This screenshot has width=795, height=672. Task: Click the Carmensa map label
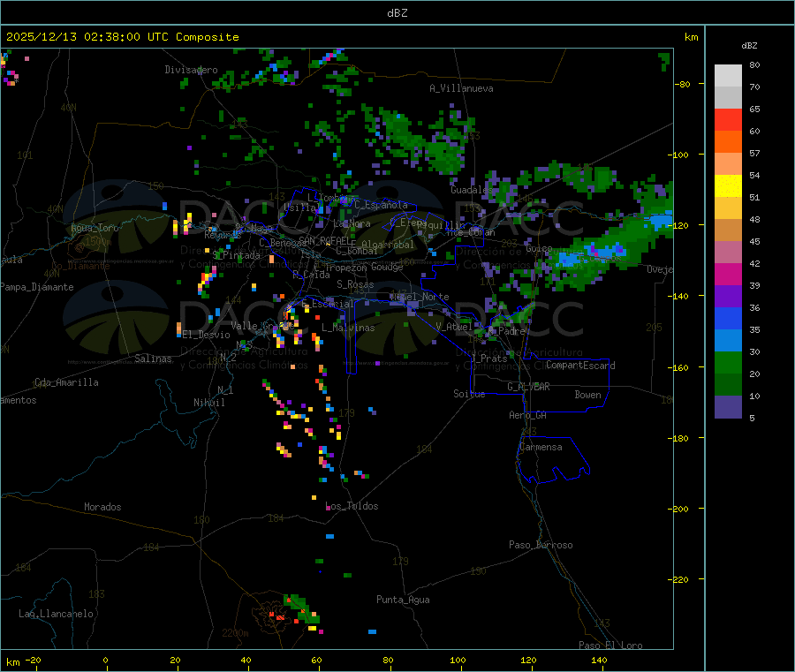click(541, 447)
